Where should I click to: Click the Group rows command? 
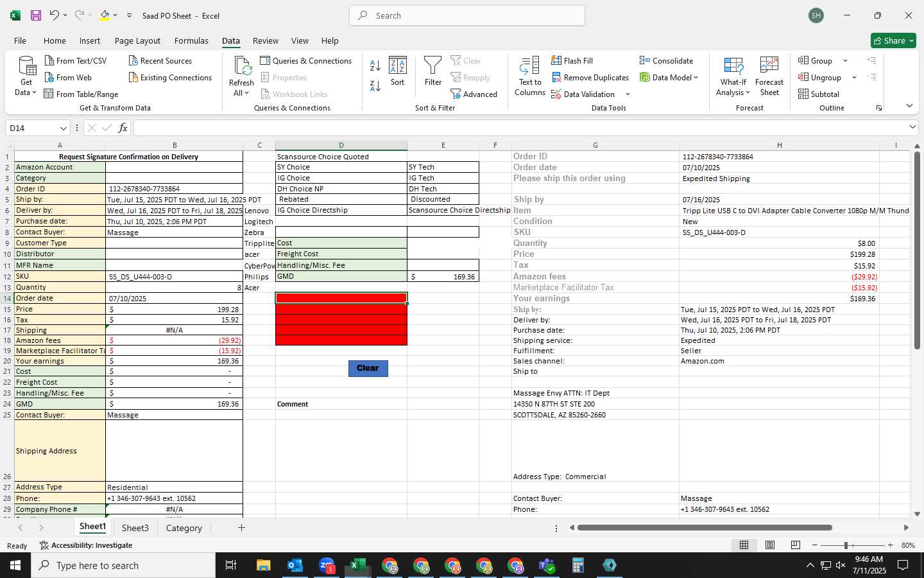(815, 60)
